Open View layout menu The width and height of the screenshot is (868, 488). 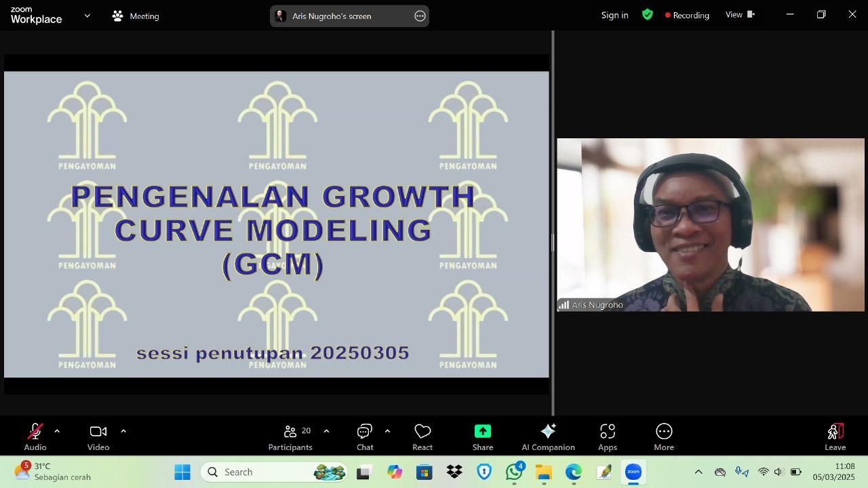(740, 14)
